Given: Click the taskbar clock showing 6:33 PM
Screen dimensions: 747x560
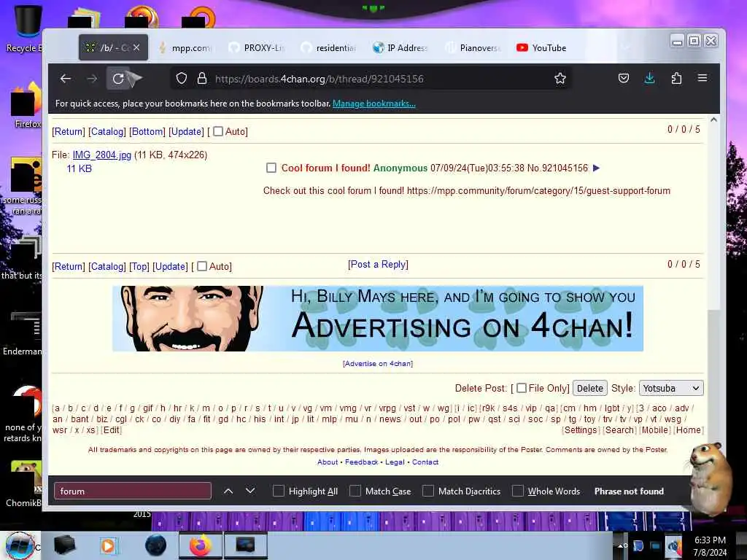Looking at the screenshot, I should pos(710,545).
